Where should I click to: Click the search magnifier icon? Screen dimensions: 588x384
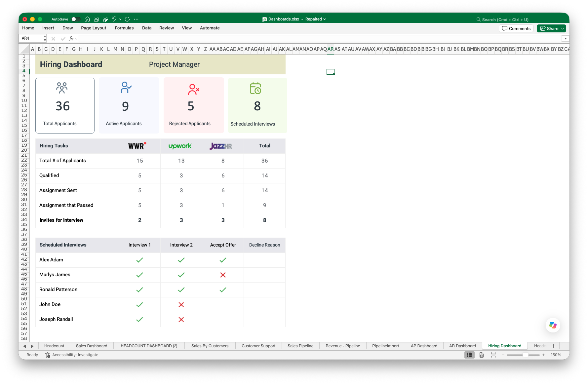point(478,19)
